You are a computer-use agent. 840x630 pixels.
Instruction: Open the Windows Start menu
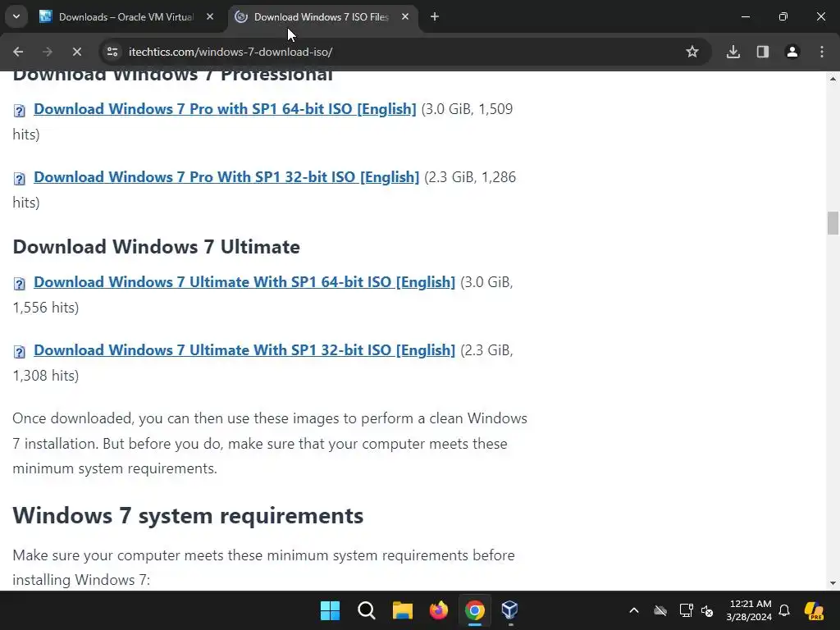pos(330,610)
